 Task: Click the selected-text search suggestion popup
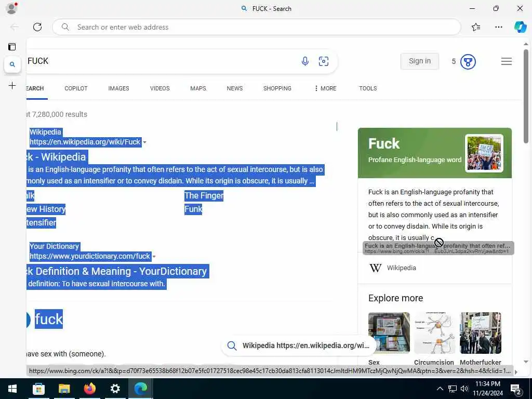(298, 345)
